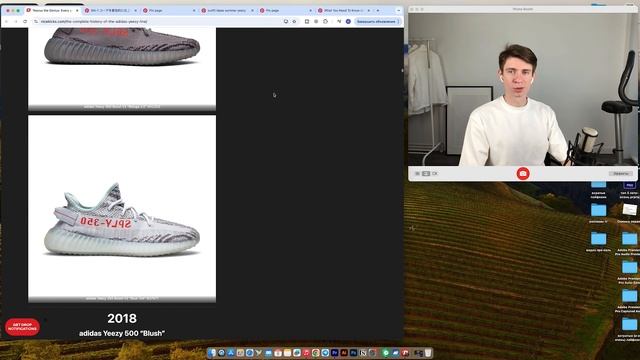Expand the tab search chevron

(x=398, y=10)
